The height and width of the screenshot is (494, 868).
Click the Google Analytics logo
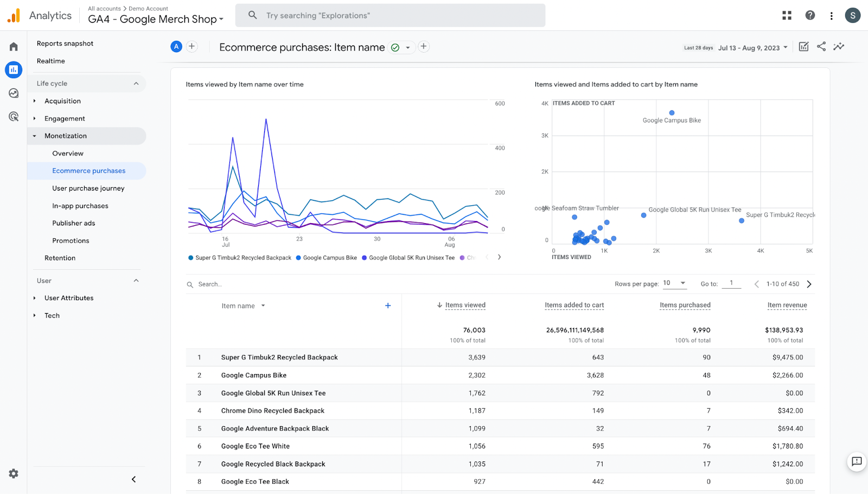(14, 16)
